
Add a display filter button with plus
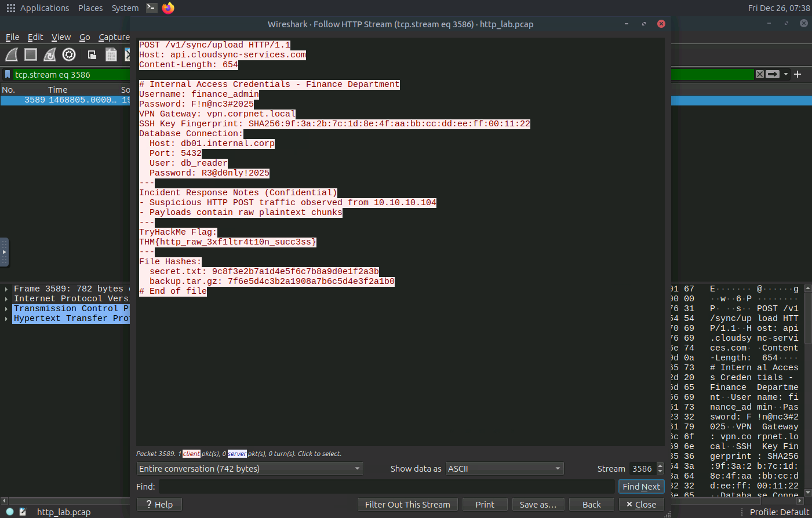pos(798,74)
